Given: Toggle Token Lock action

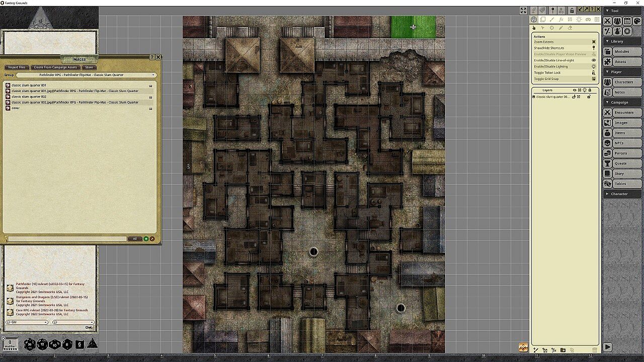Looking at the screenshot, I should coord(565,72).
